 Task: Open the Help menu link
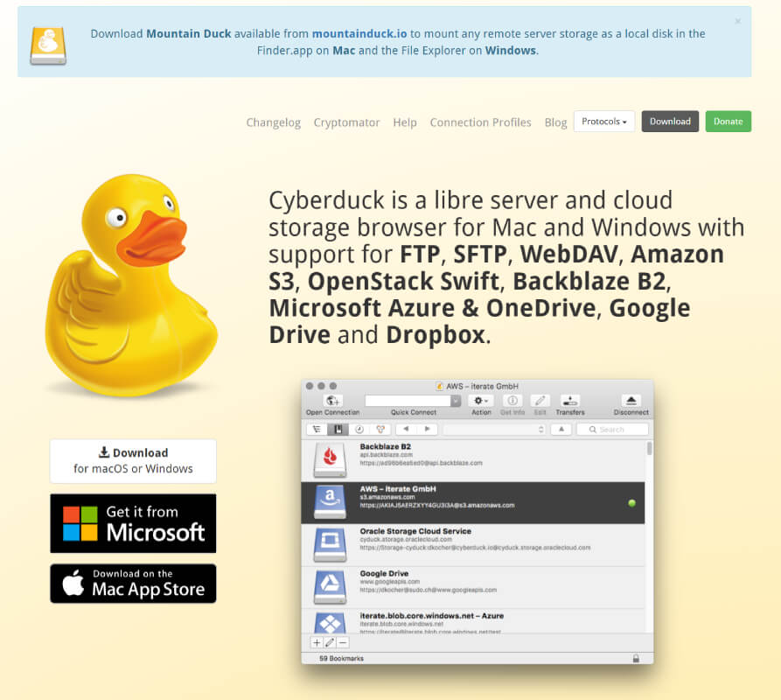[x=404, y=122]
